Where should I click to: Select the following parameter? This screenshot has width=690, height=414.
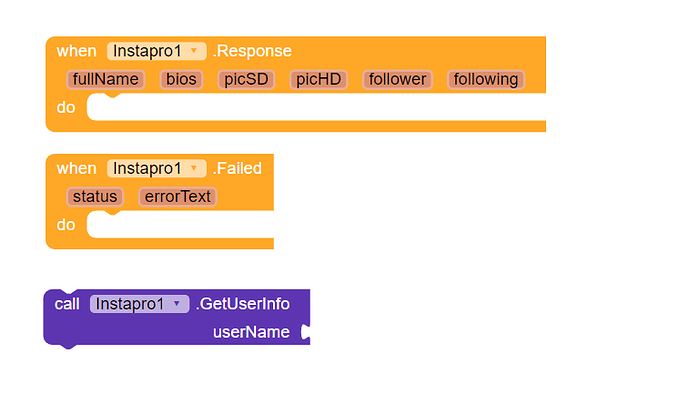486,79
